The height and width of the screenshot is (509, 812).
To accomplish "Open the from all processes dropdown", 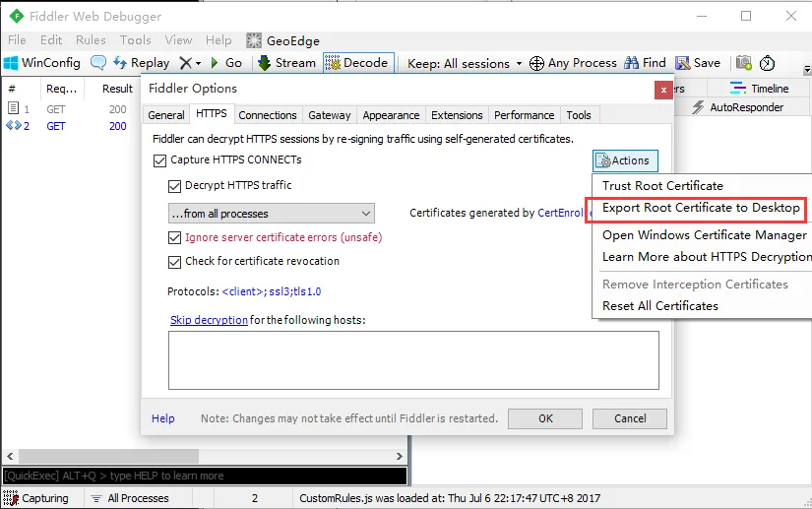I will tap(272, 214).
